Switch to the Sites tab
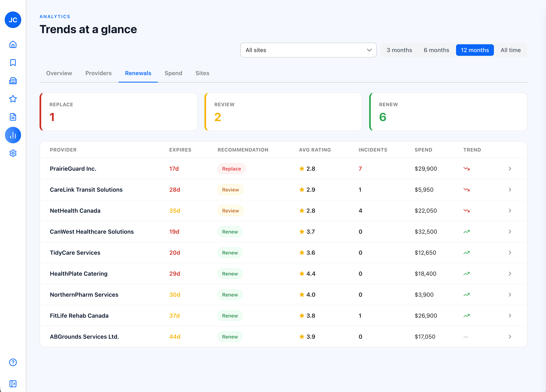The width and height of the screenshot is (546, 392). (202, 73)
